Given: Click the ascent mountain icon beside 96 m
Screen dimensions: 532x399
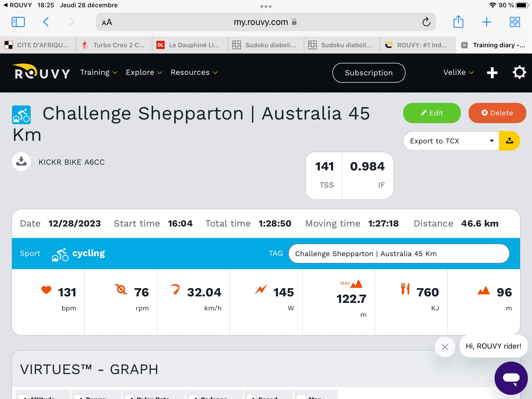Looking at the screenshot, I should click(483, 290).
